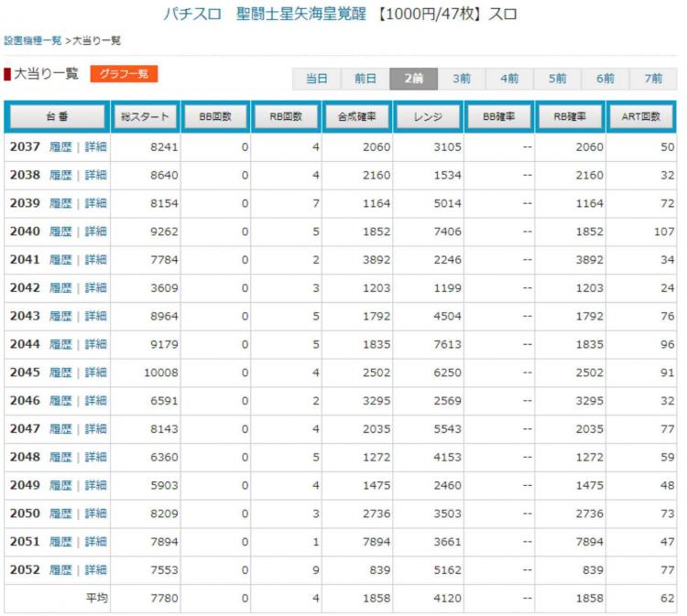Open 詳細 for machine 2050
The height and width of the screenshot is (616, 687).
[x=95, y=513]
